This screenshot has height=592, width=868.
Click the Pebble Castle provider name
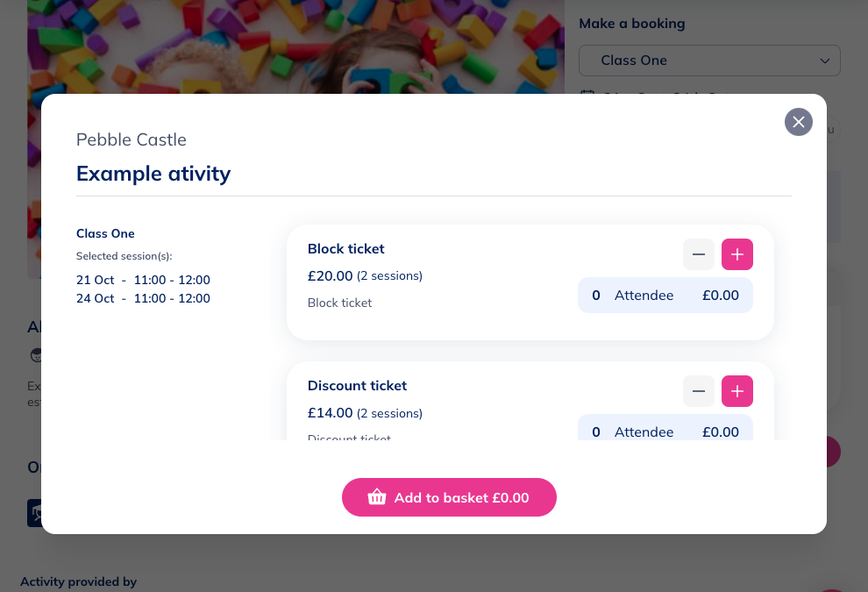pyautogui.click(x=131, y=139)
